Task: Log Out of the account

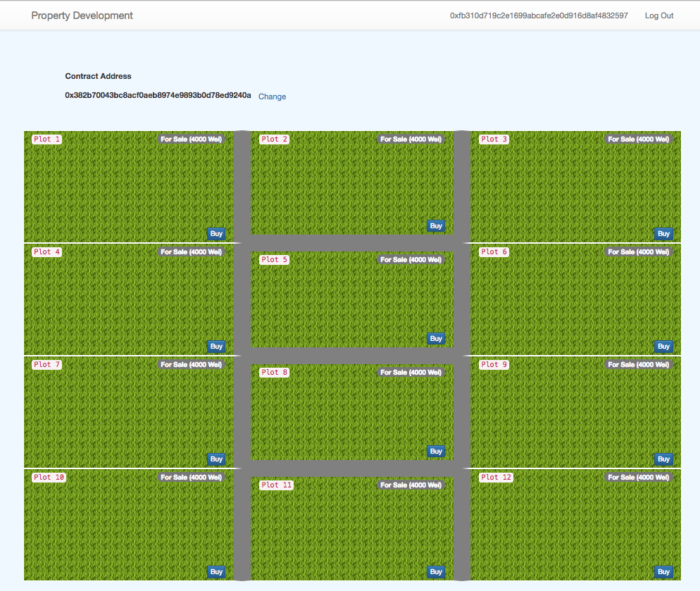Action: [659, 15]
